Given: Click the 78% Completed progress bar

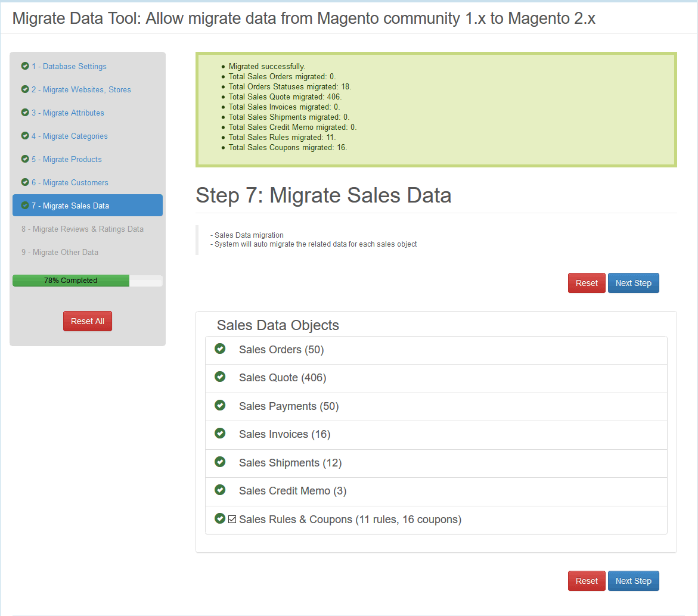Looking at the screenshot, I should [x=88, y=281].
